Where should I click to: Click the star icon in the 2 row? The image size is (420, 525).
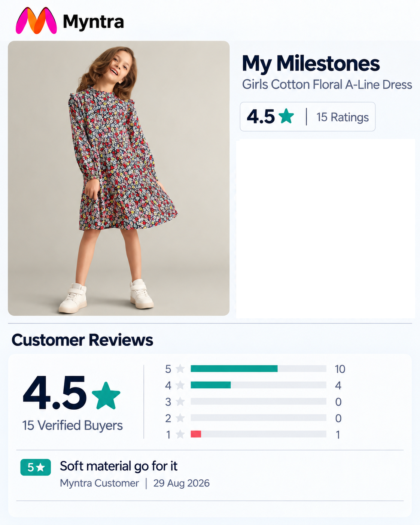click(180, 418)
